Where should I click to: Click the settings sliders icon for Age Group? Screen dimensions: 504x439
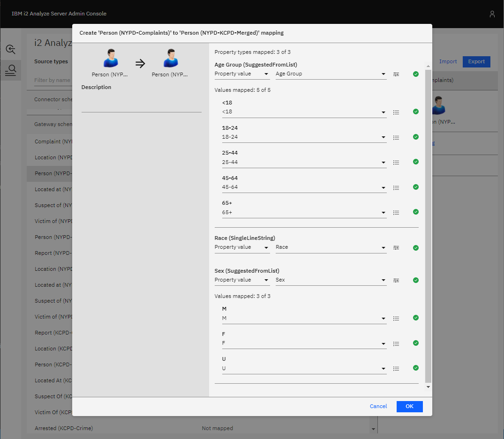(x=396, y=74)
